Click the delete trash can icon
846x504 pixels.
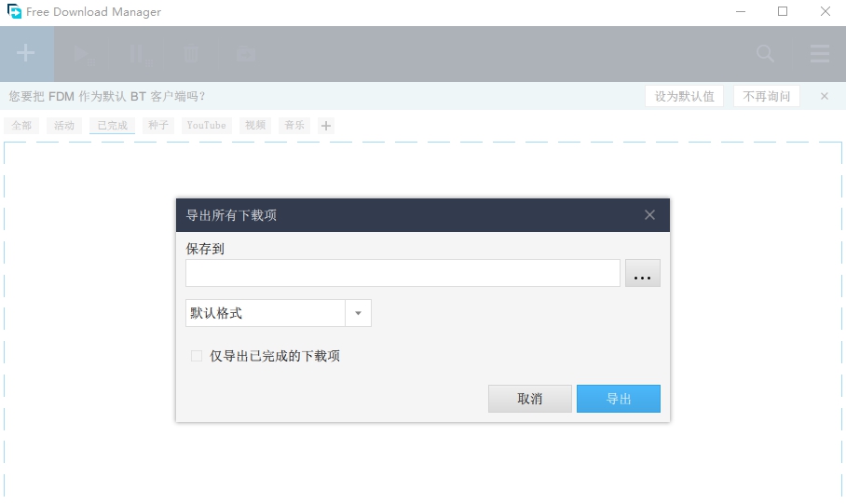[191, 54]
